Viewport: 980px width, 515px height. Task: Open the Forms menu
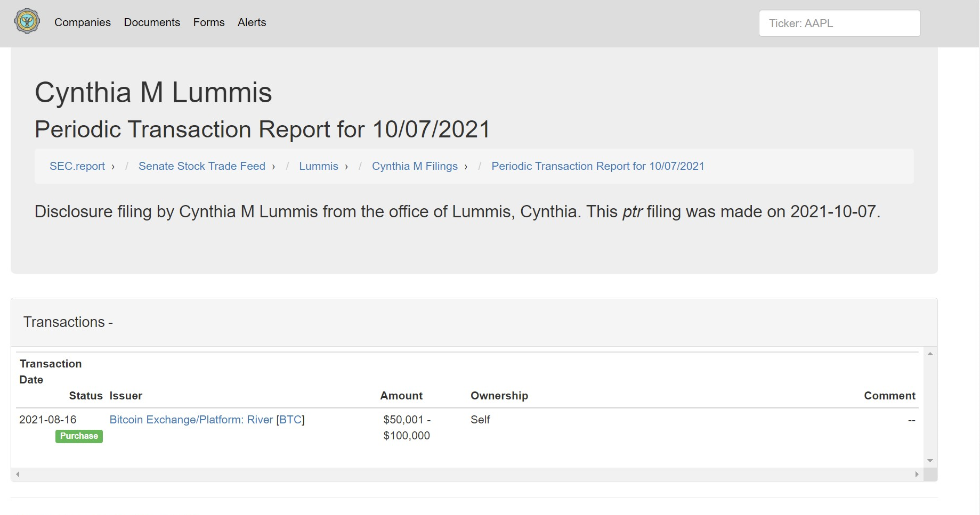click(209, 22)
